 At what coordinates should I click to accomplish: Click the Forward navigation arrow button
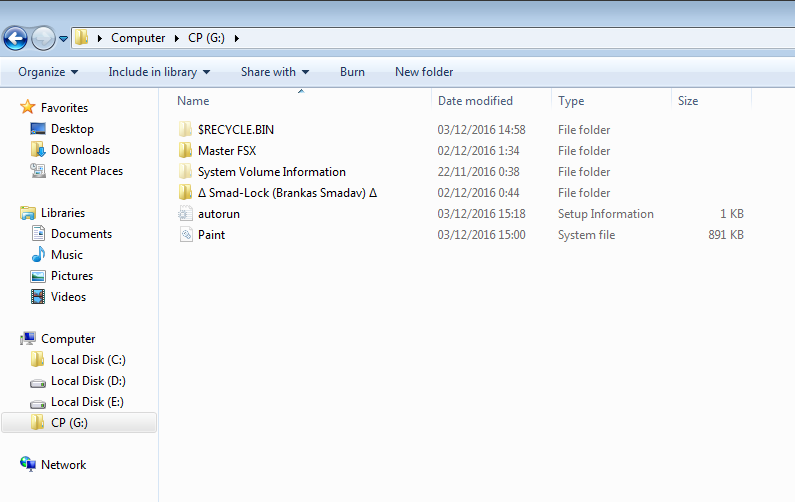click(43, 38)
